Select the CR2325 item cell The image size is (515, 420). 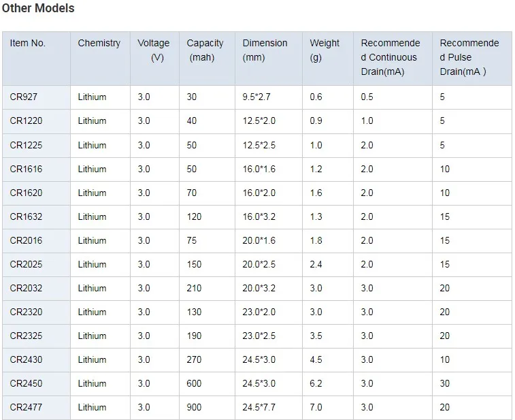pos(26,336)
